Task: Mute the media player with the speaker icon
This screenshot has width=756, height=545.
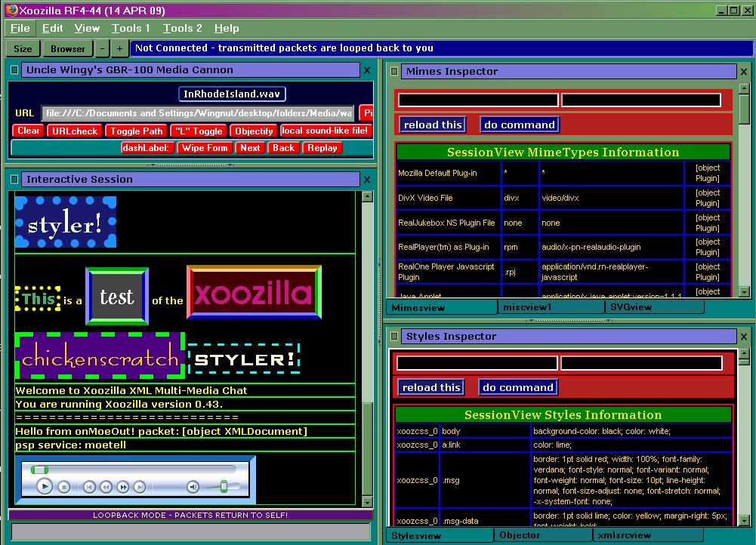Action: coord(193,487)
